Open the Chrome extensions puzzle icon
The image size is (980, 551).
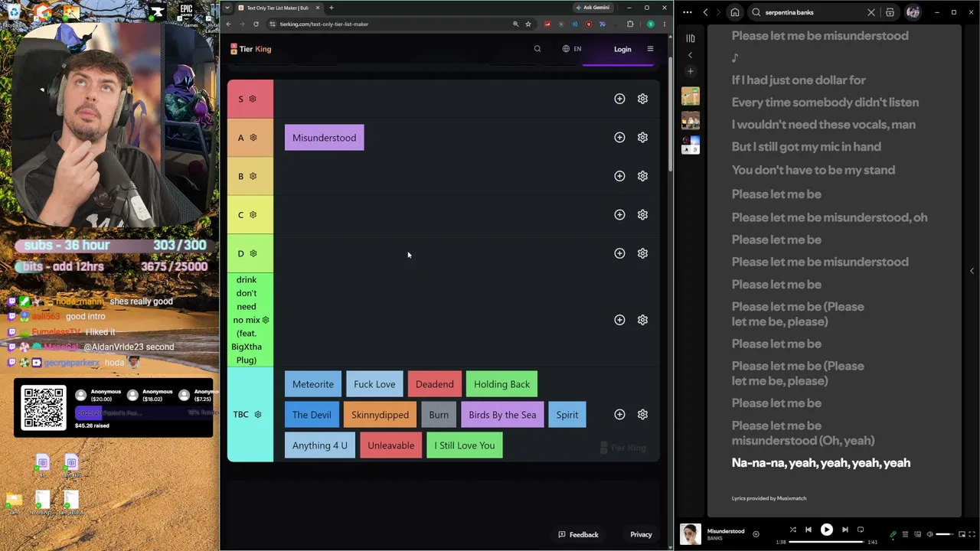point(630,24)
